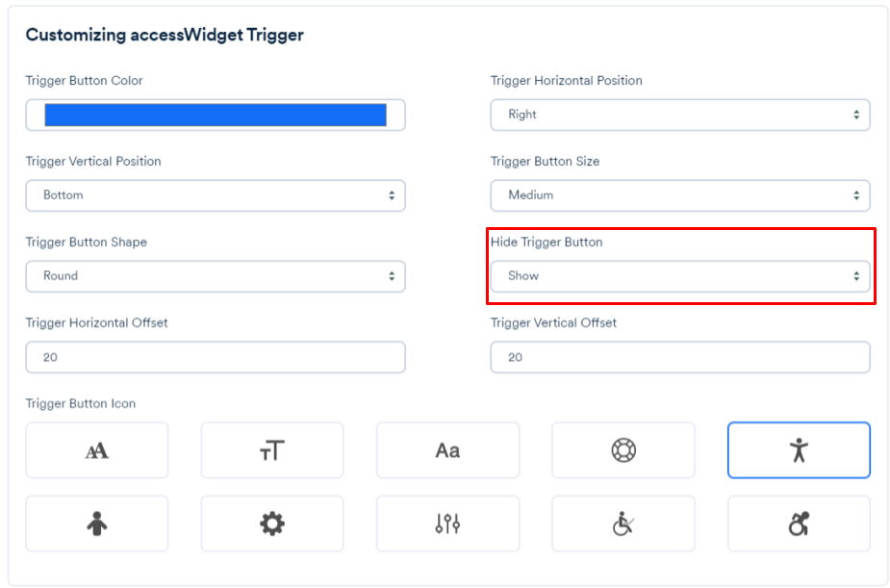Pick the sliders adjustment icon
This screenshot has width=890, height=588.
point(447,523)
